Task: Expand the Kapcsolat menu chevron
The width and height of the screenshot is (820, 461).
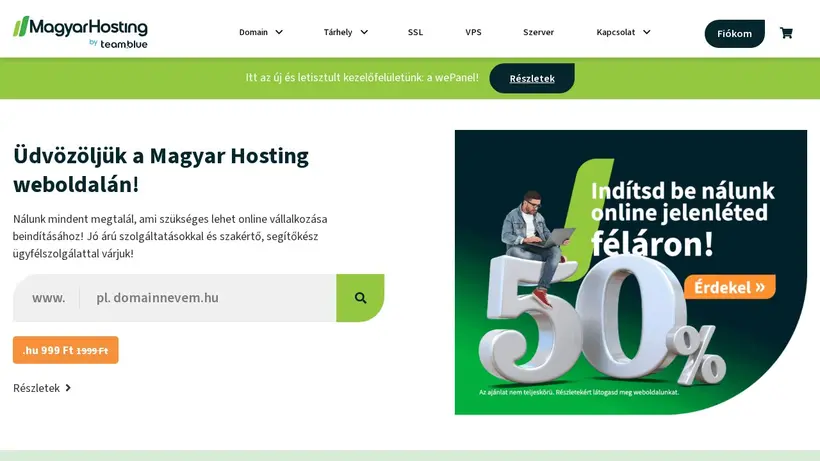Action: (x=647, y=32)
